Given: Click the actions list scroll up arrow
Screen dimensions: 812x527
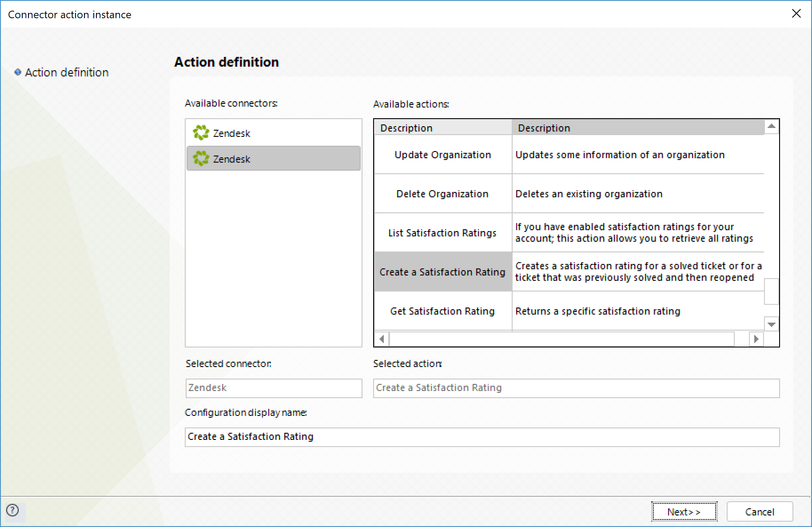Looking at the screenshot, I should pos(772,127).
